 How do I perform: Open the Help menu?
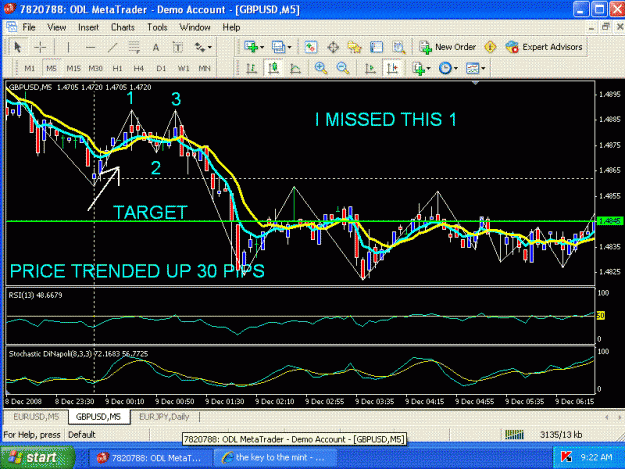[x=231, y=27]
